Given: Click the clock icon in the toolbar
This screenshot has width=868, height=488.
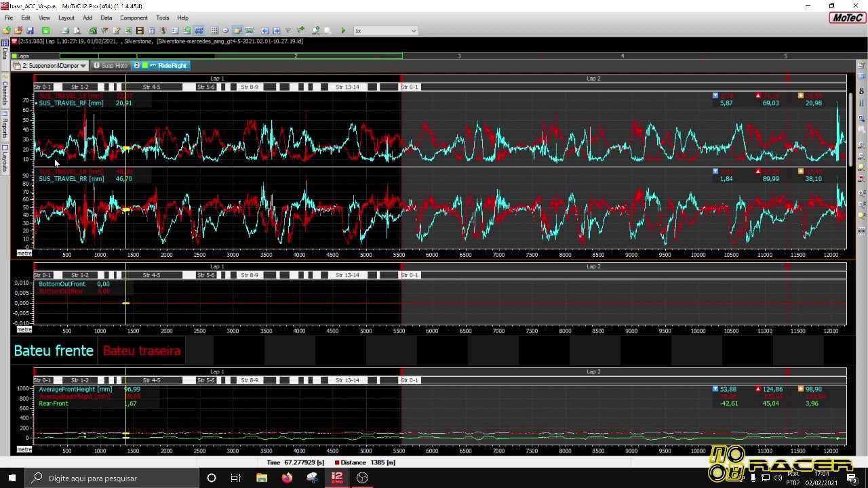Looking at the screenshot, I should 226,30.
